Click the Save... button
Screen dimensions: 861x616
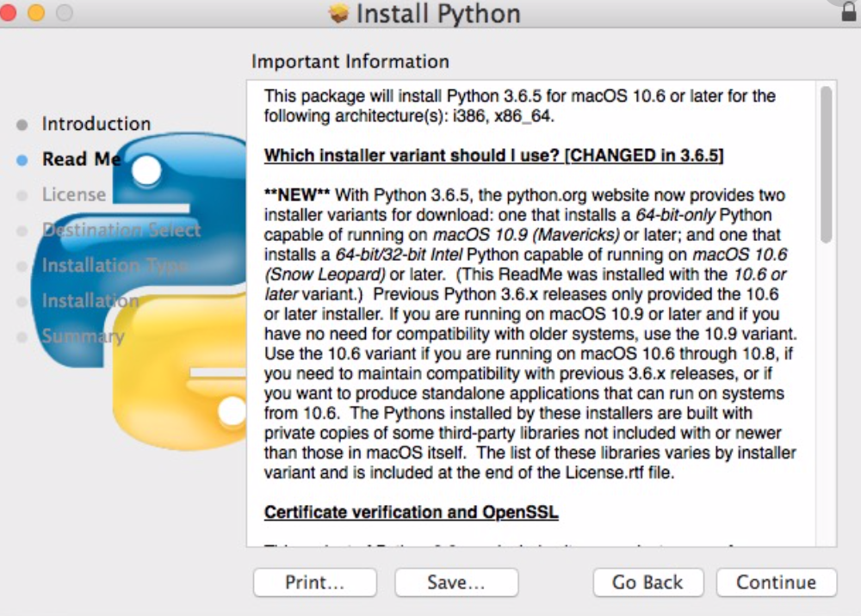455,582
